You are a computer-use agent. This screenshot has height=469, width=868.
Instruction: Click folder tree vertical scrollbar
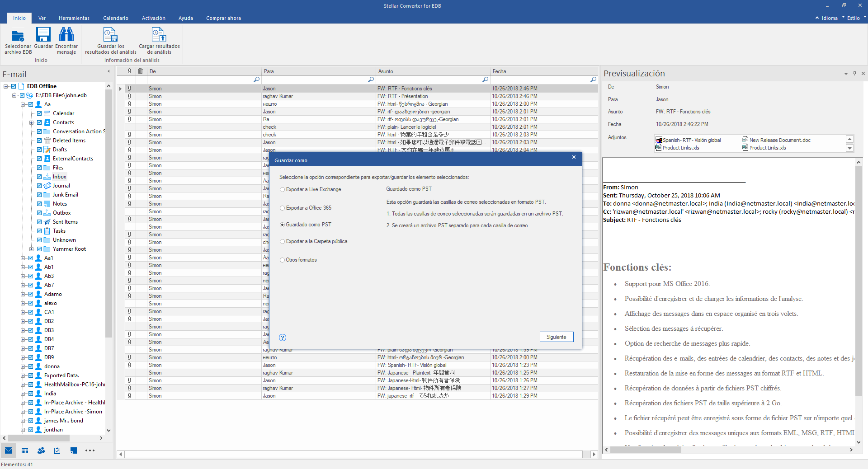coord(108,213)
